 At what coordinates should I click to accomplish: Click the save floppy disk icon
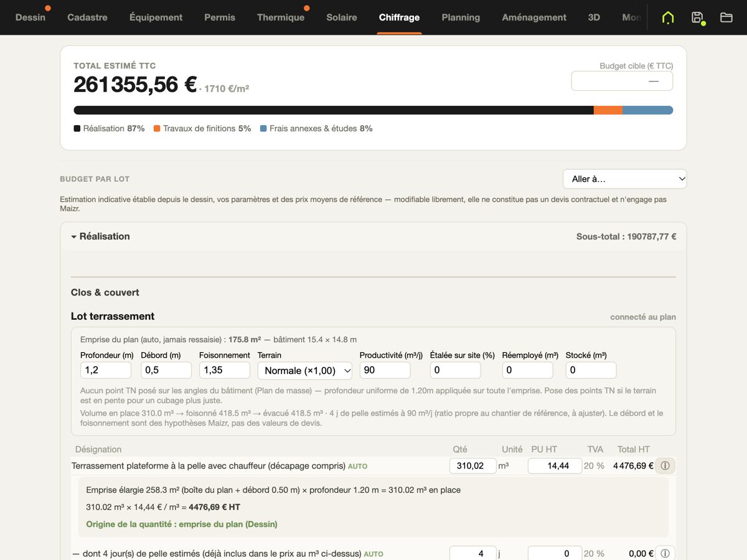(697, 17)
